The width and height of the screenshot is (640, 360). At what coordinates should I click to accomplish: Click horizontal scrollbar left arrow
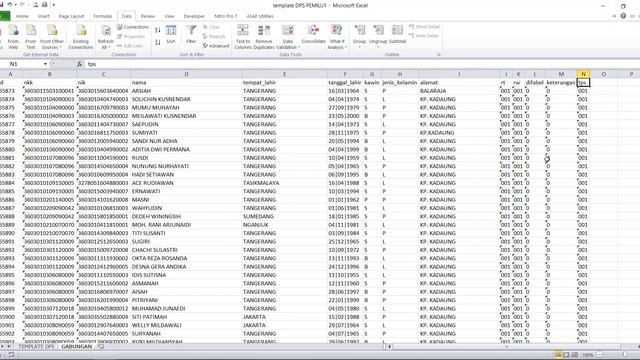tap(389, 347)
